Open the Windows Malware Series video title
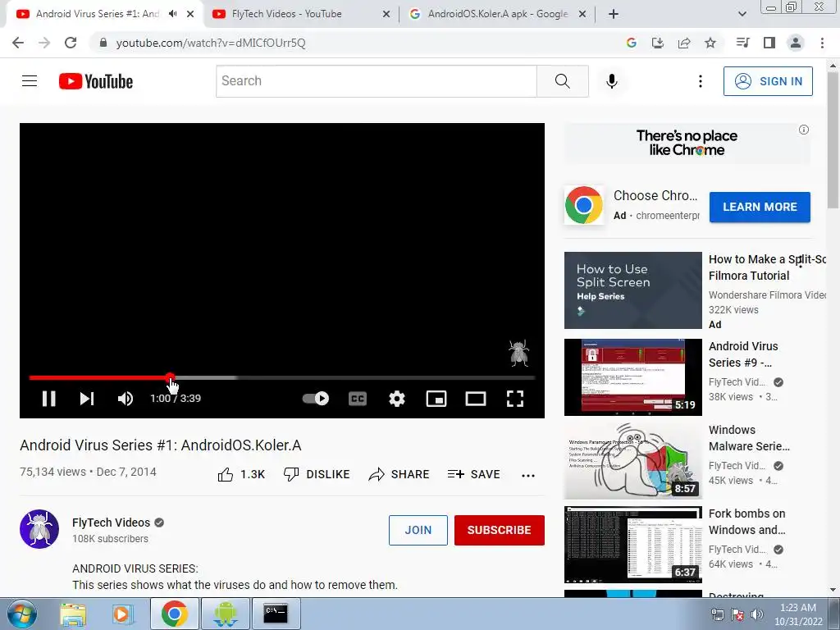 (x=749, y=438)
